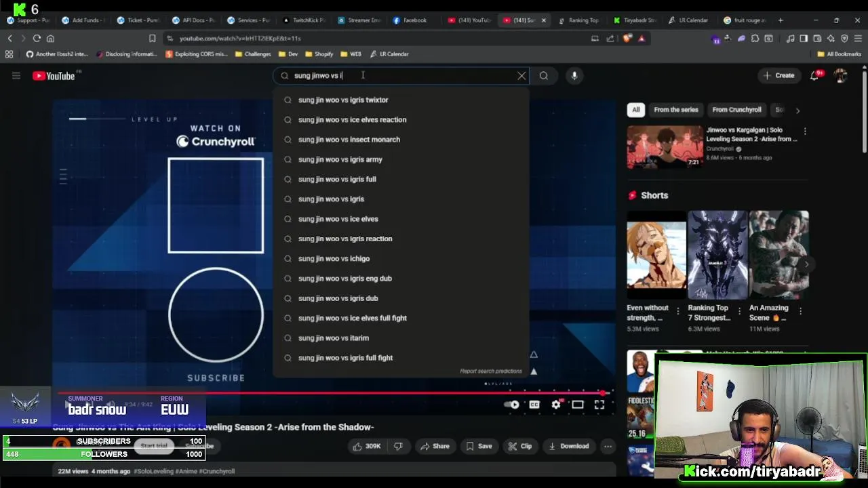Open the Brave Wallet icon
This screenshot has height=488, width=868.
click(817, 39)
